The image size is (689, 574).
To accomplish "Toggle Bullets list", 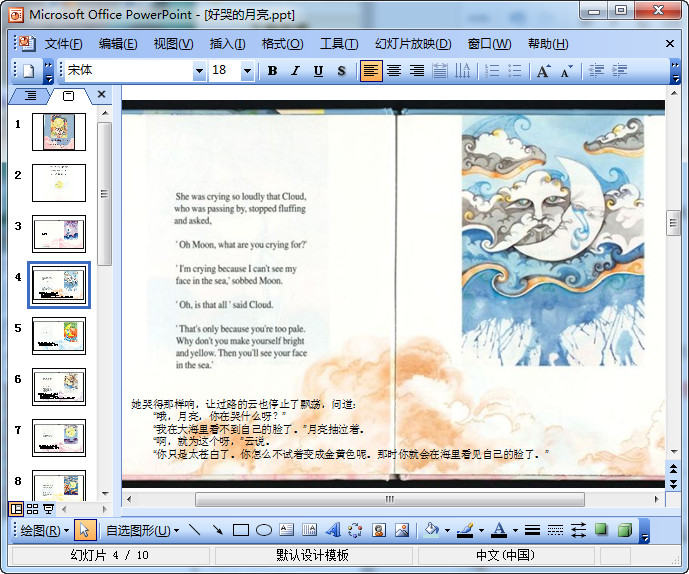I will (515, 71).
